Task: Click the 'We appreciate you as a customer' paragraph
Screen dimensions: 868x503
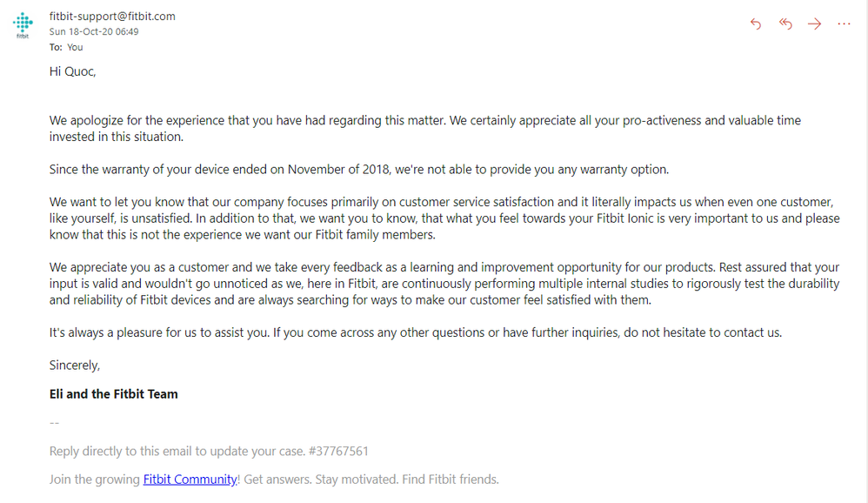Action: [x=444, y=284]
